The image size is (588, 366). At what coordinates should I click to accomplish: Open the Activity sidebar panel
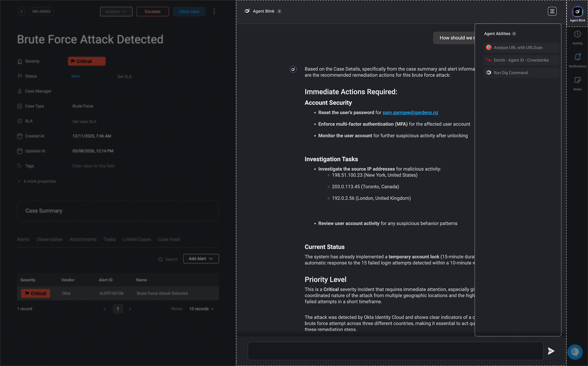tap(577, 34)
